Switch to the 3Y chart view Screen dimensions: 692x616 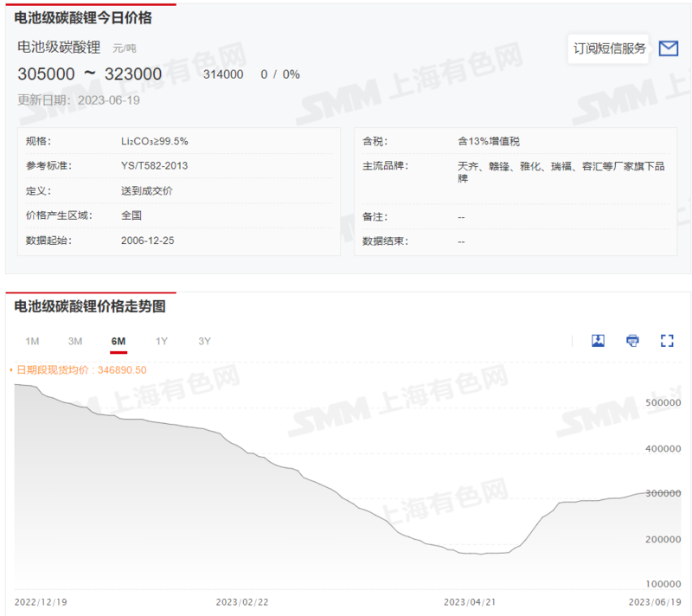[204, 341]
